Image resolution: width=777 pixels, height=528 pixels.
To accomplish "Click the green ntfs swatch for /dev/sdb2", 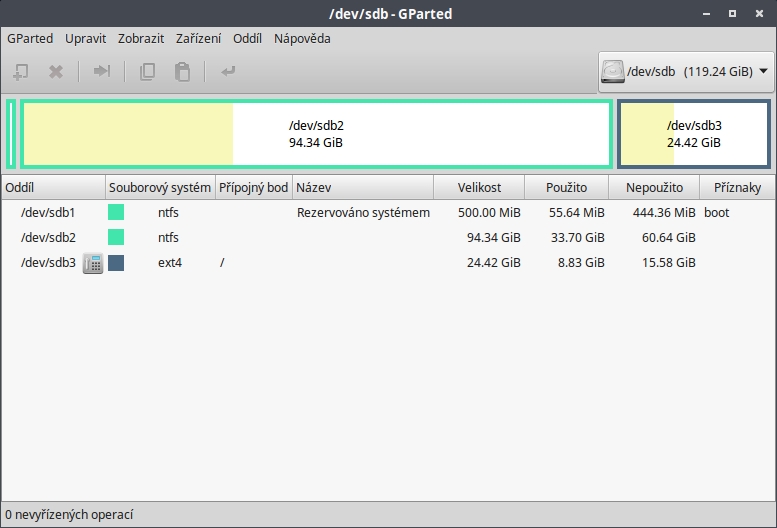I will click(x=116, y=237).
